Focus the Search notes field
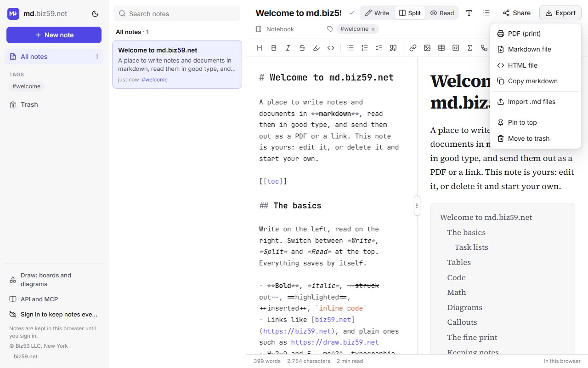The height and width of the screenshot is (368, 588). click(177, 13)
